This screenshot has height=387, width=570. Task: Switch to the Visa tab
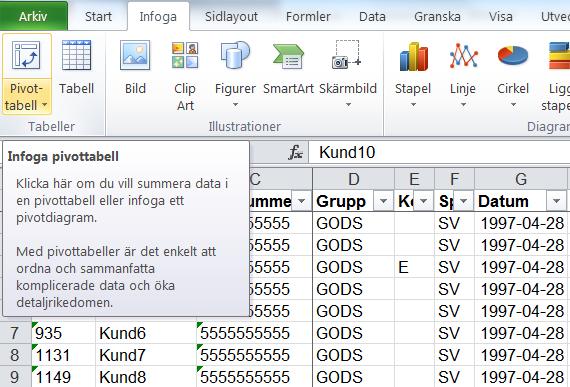(501, 16)
